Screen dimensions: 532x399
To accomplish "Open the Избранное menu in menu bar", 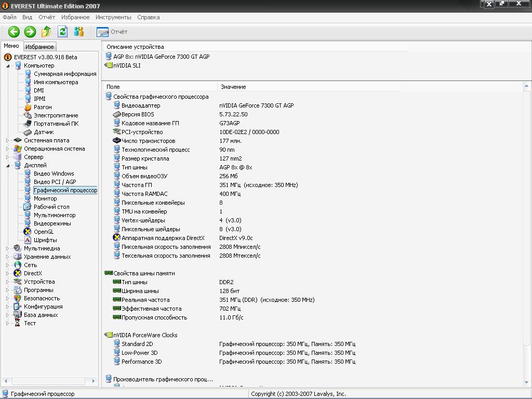I will tap(75, 17).
